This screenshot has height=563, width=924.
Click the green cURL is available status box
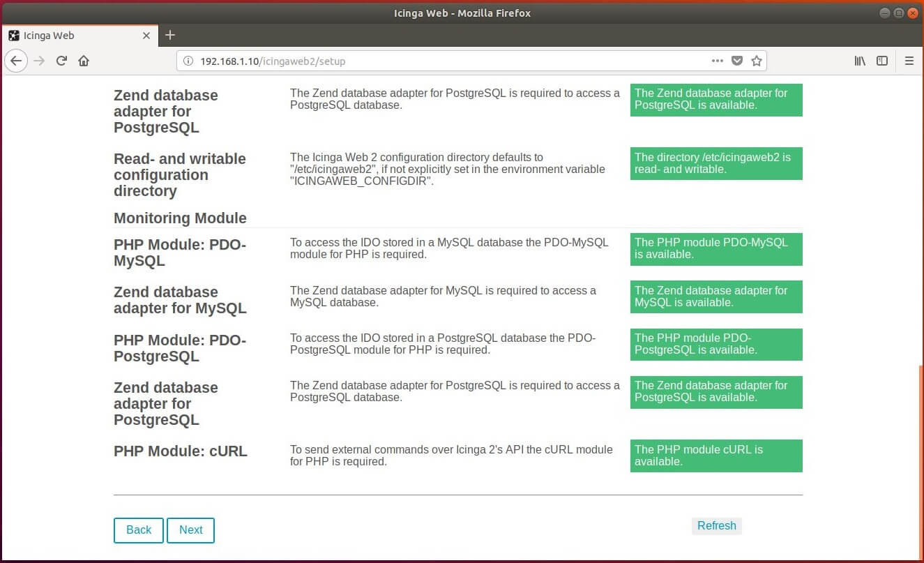715,456
